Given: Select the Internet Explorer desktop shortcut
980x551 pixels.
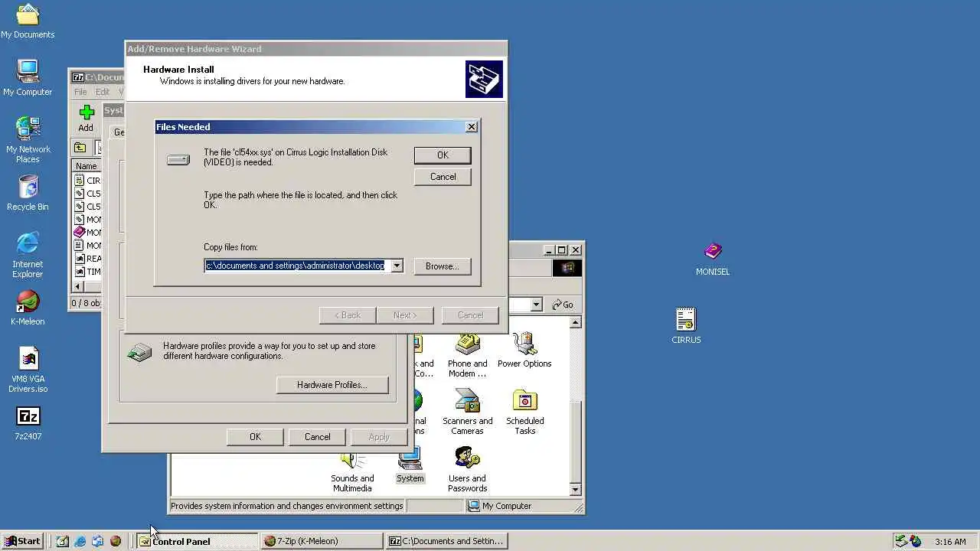Looking at the screenshot, I should click(28, 255).
